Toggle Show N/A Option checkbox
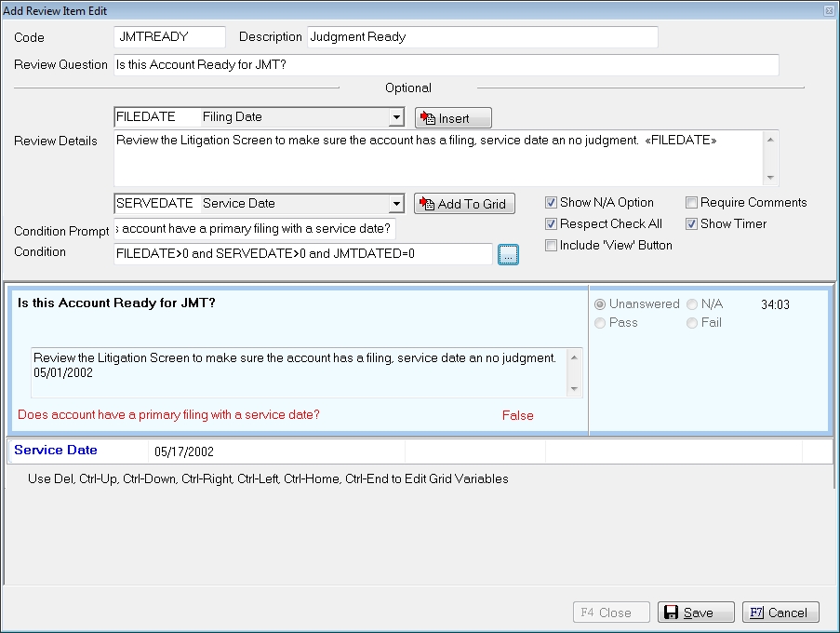840x633 pixels. click(x=552, y=203)
